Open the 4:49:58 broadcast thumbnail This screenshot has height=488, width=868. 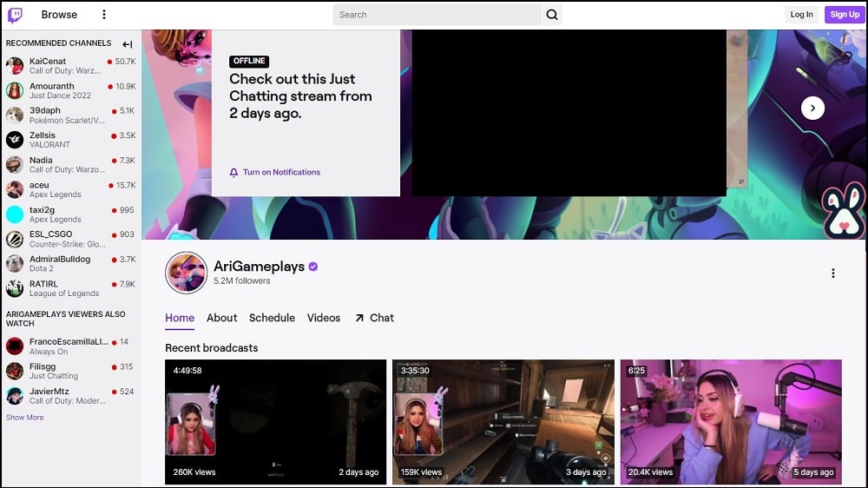coord(275,422)
